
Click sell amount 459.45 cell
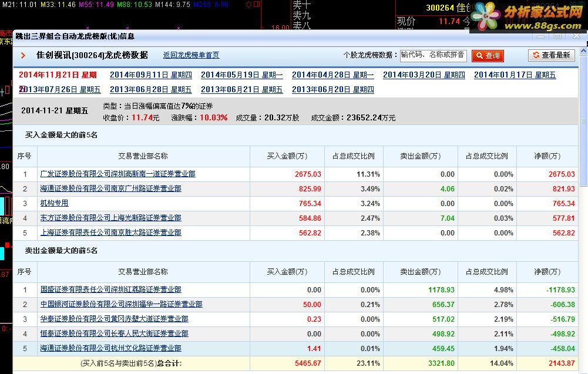(x=443, y=349)
